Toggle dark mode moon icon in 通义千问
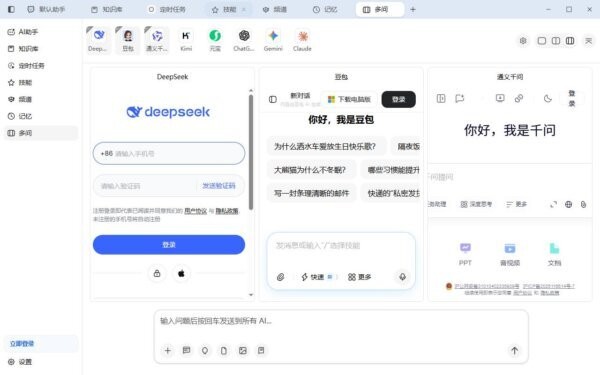Viewport: 600px width, 375px height. click(548, 99)
